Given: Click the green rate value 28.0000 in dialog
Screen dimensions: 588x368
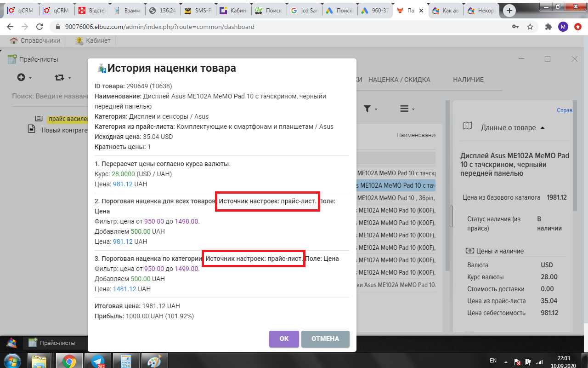Looking at the screenshot, I should [123, 174].
